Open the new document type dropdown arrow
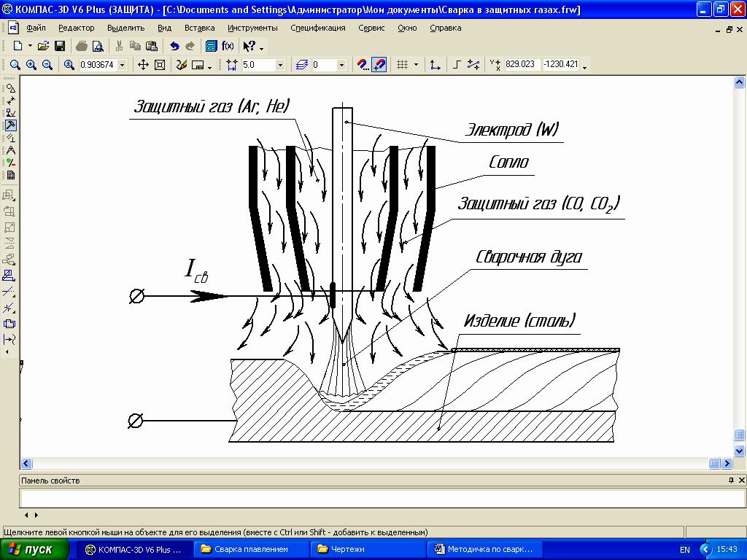Viewport: 747px width, 560px height. click(30, 46)
